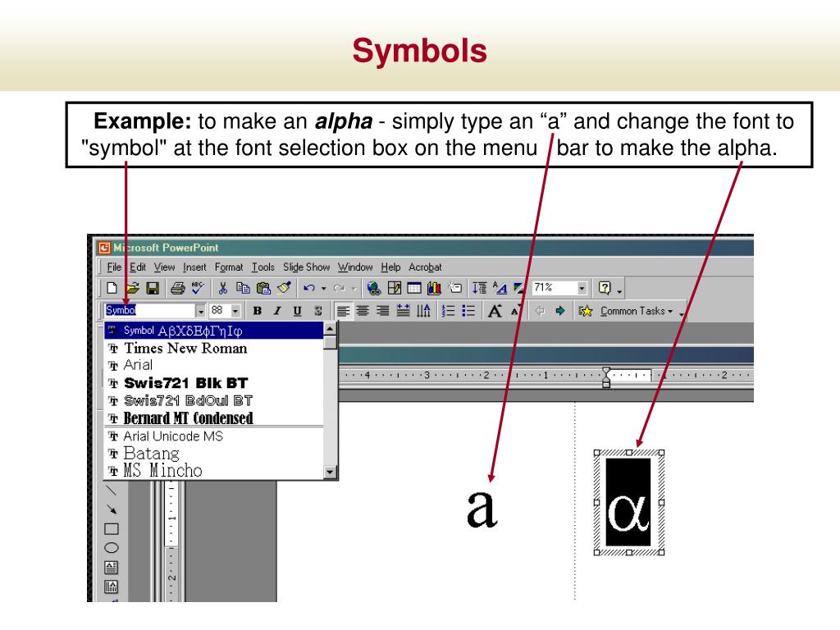Click the Open folder icon
840x630 pixels.
pyautogui.click(x=132, y=288)
